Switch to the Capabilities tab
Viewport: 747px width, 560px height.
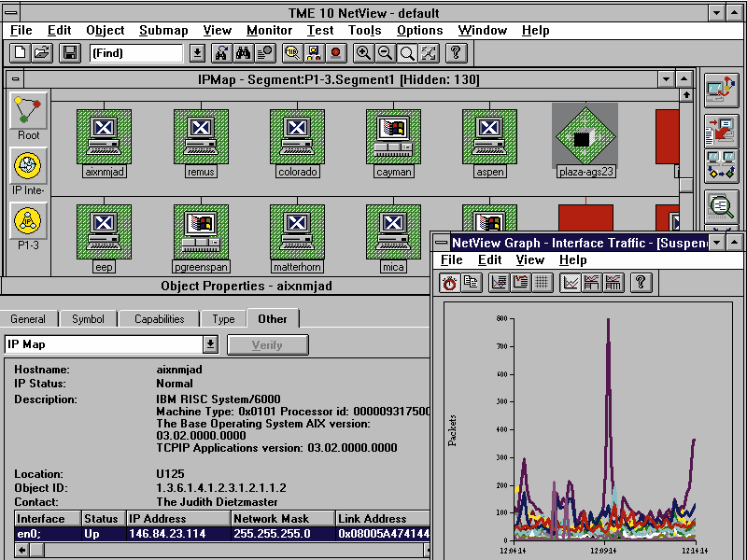(159, 319)
